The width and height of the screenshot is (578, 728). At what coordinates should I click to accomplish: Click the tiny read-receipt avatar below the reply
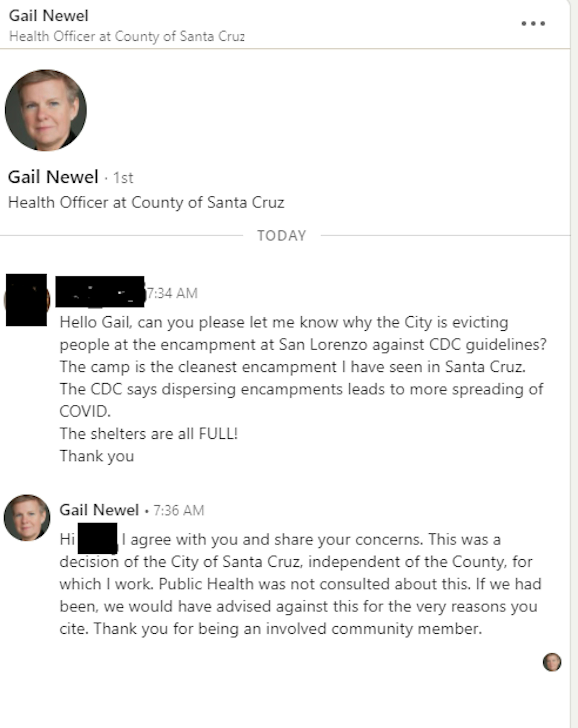click(552, 662)
